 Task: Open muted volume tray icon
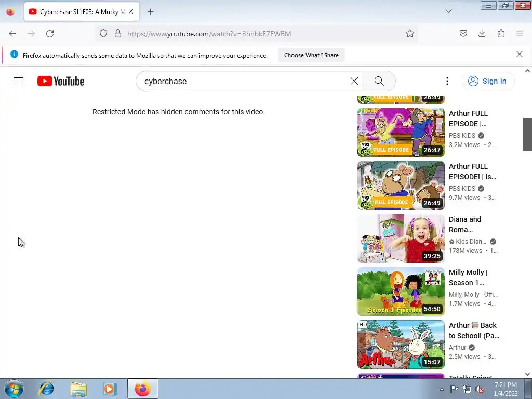point(480,389)
